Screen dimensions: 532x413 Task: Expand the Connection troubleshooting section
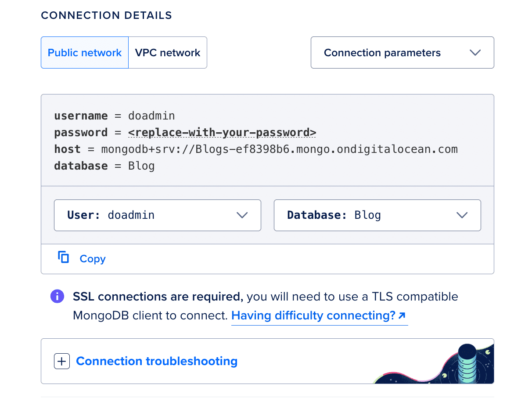[157, 361]
